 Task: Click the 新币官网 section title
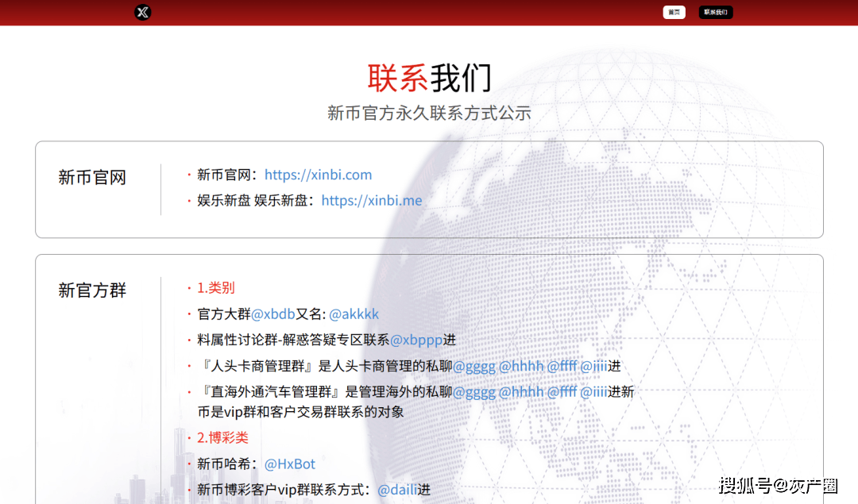(x=92, y=177)
